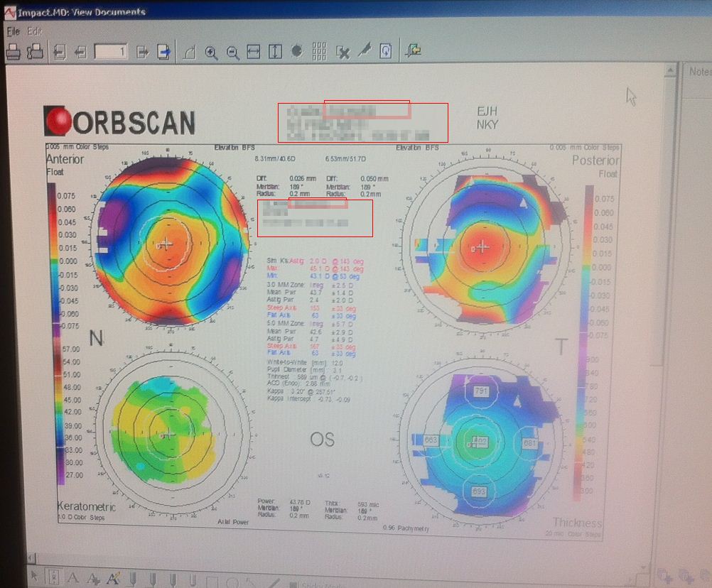Click the page number input field

(111, 52)
